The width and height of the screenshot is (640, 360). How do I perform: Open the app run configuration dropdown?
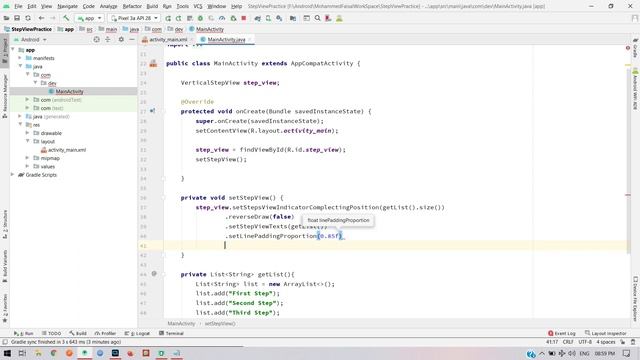[89, 18]
